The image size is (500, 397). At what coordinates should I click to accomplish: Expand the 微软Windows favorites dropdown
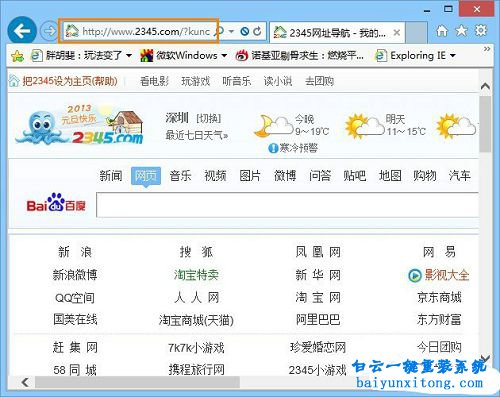[224, 55]
